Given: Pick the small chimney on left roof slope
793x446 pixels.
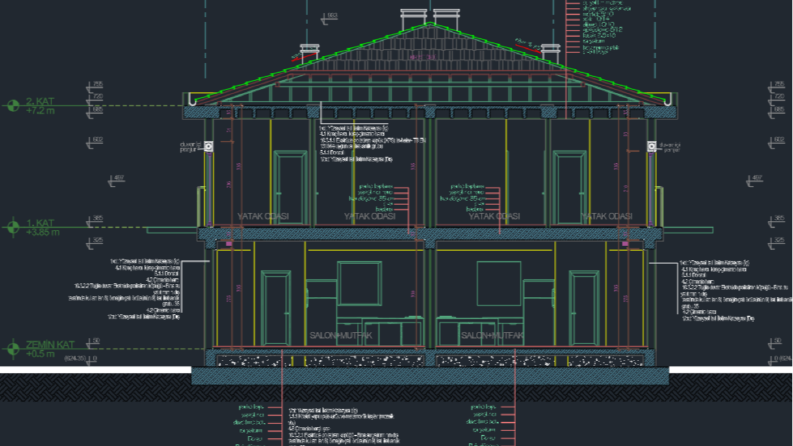Looking at the screenshot, I should 310,52.
